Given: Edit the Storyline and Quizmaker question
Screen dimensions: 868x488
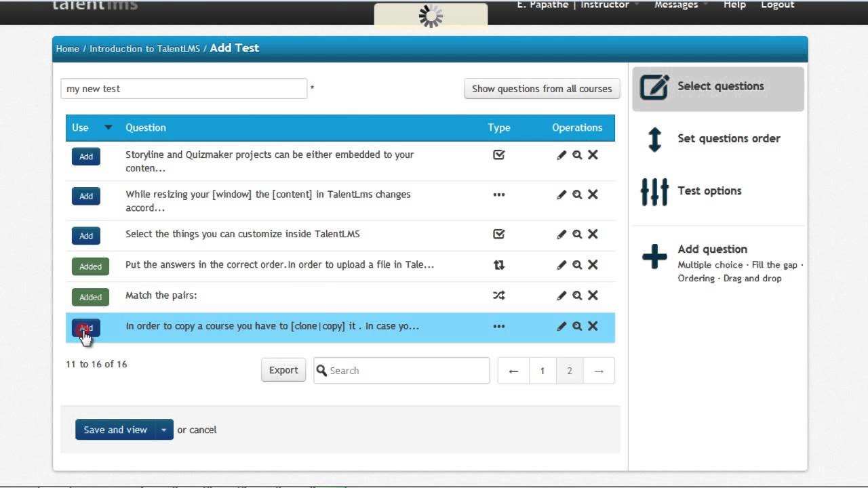Looking at the screenshot, I should (x=561, y=155).
